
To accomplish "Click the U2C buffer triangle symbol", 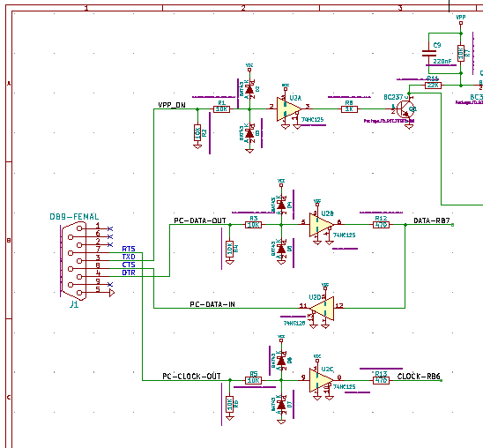I will [322, 380].
